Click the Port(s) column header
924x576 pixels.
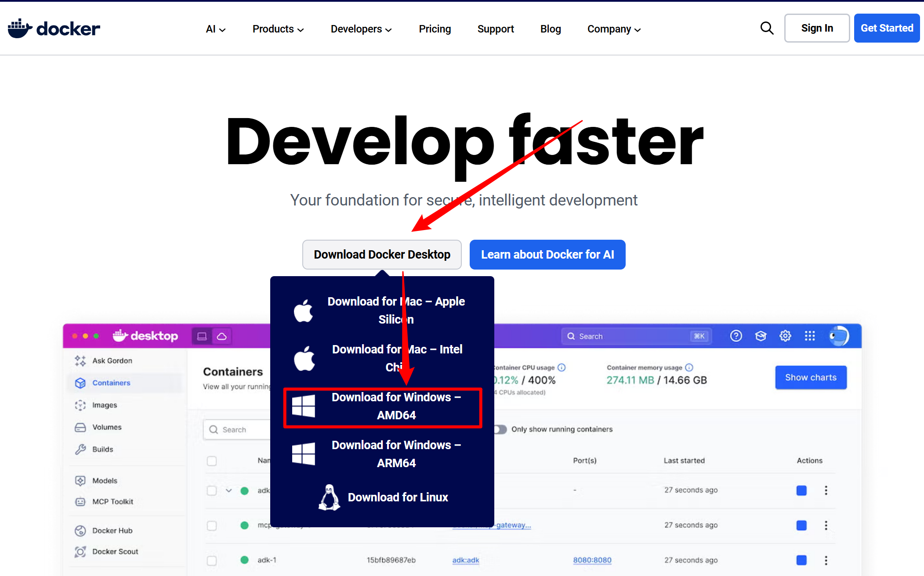(x=585, y=461)
